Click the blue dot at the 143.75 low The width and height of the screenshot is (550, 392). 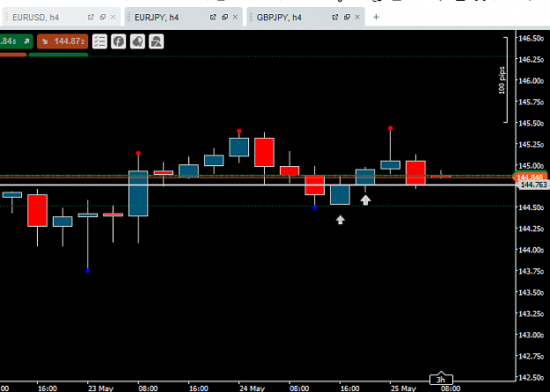tap(88, 271)
